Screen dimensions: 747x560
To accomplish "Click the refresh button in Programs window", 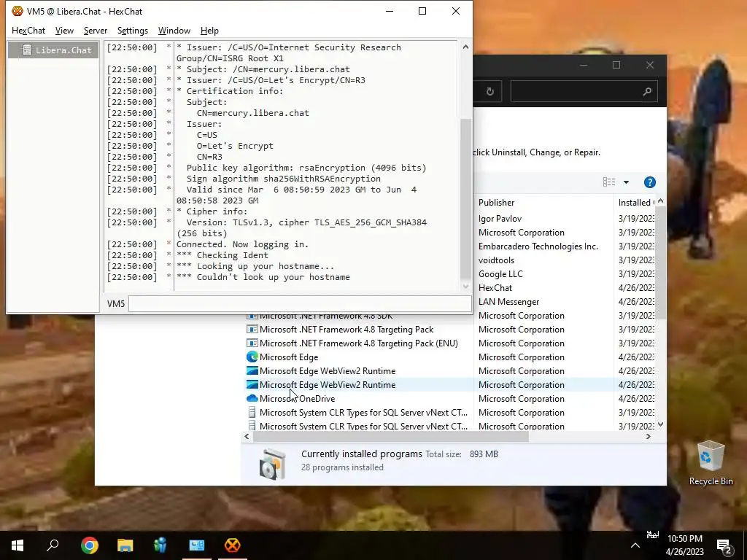I will click(489, 91).
